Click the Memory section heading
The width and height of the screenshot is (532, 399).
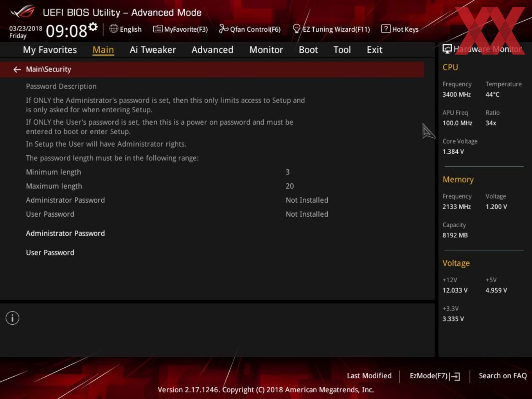click(458, 180)
